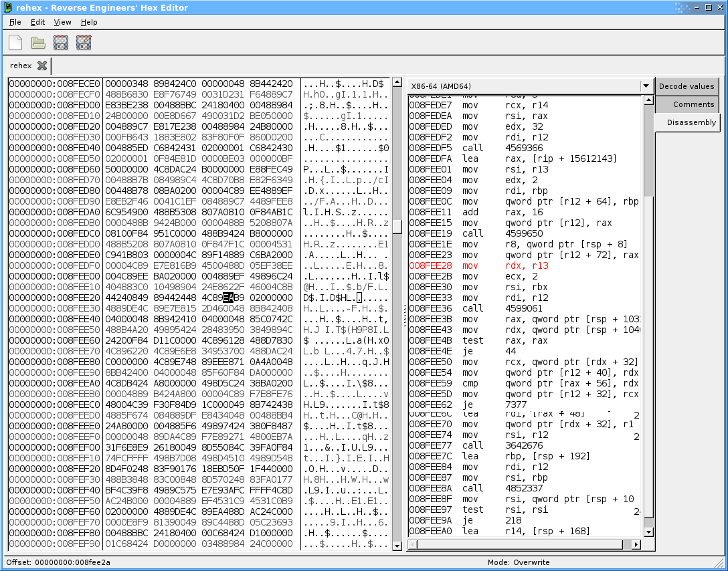Screen dimensions: 728x571
Task: Click the hex view scrollbar down arrow
Action: pos(397,545)
